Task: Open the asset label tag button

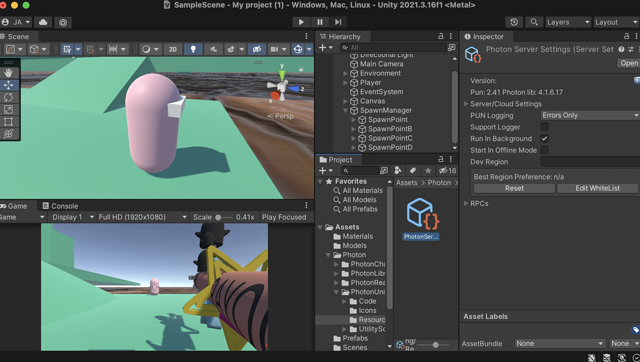Action: click(635, 330)
